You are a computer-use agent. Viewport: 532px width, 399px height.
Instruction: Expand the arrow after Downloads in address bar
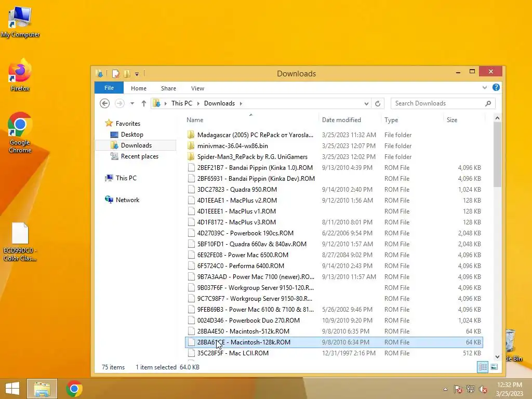(x=241, y=103)
